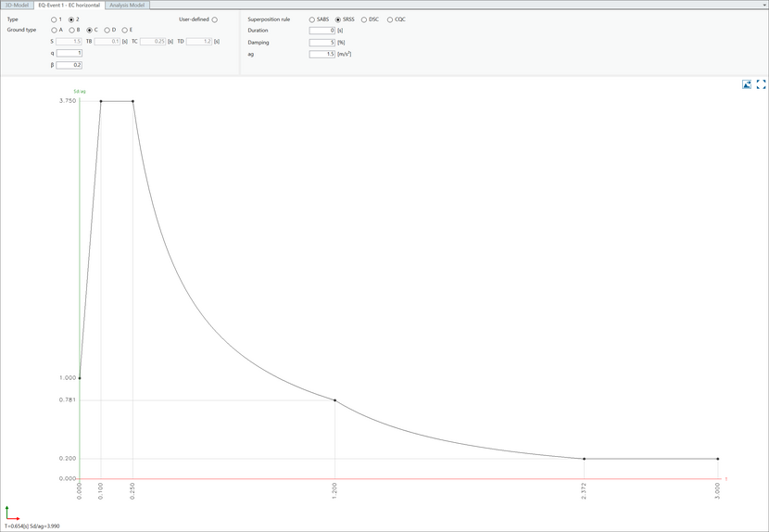Screen dimensions: 769x532
Task: Click the q behaviour factor field
Action: tap(69, 54)
